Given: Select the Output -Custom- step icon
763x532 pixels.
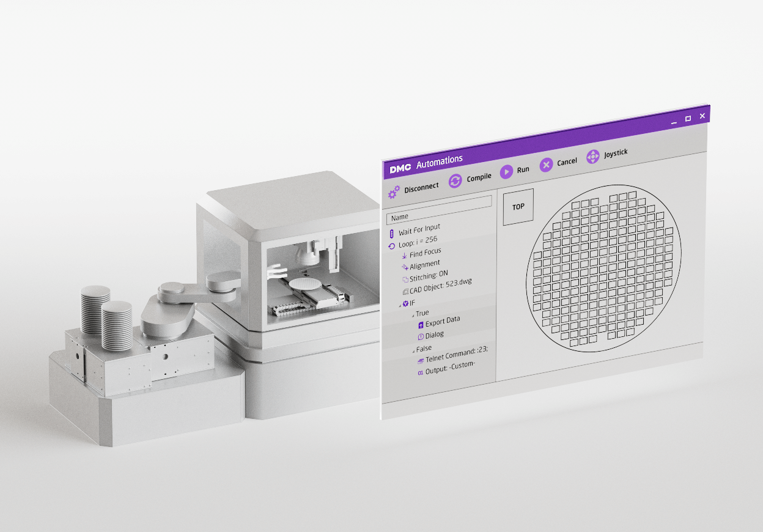Looking at the screenshot, I should [x=421, y=372].
